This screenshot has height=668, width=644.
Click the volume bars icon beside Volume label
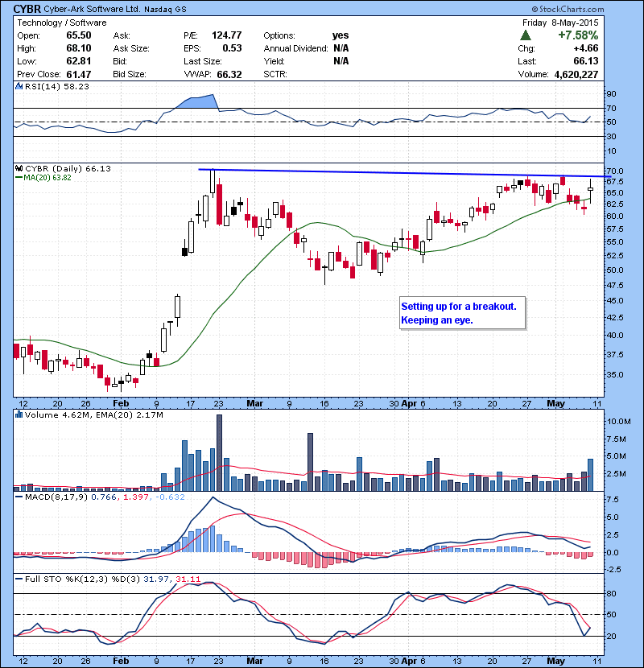(x=19, y=414)
